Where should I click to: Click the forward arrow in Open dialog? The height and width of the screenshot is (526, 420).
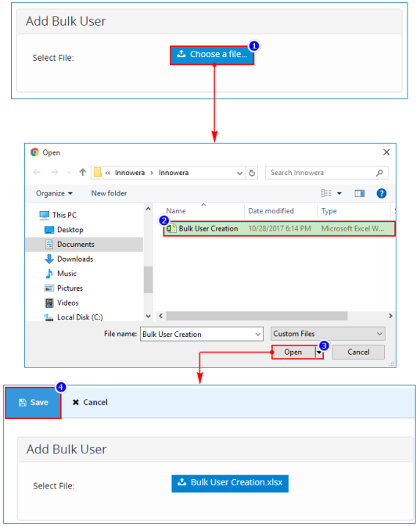click(55, 173)
